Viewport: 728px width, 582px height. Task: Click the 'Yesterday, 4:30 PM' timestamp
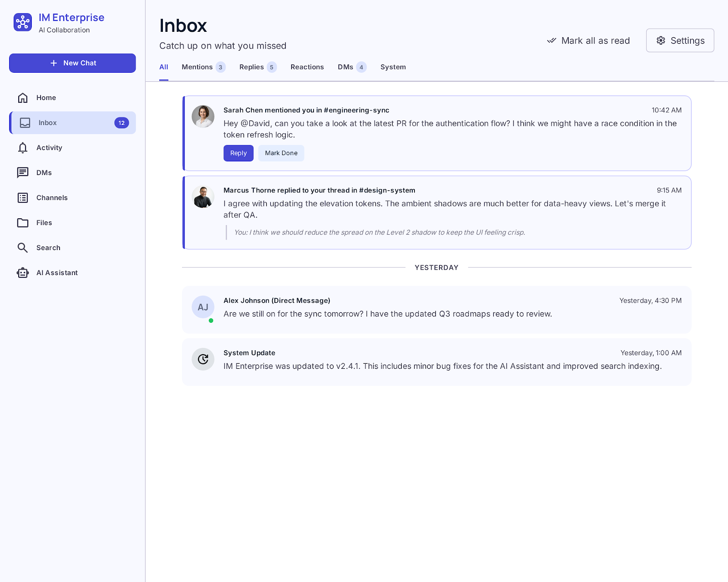651,301
